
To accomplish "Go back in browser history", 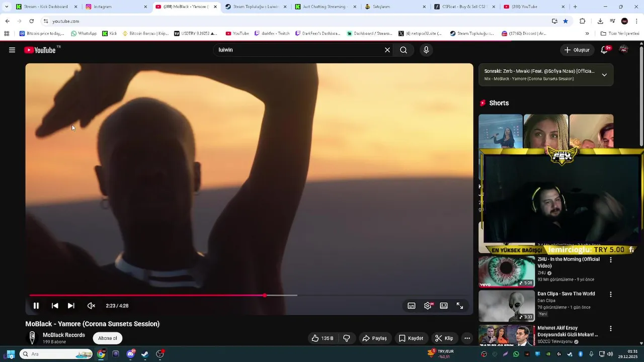I will [7, 21].
